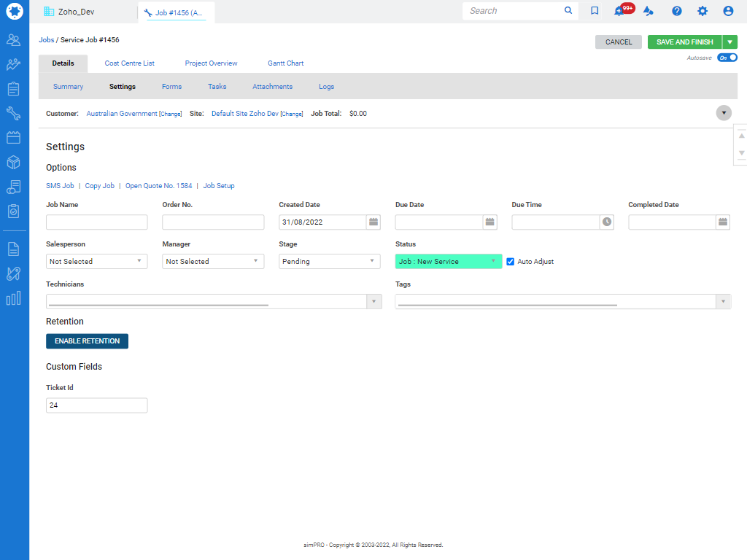Expand the Salesperson dropdown

[96, 261]
